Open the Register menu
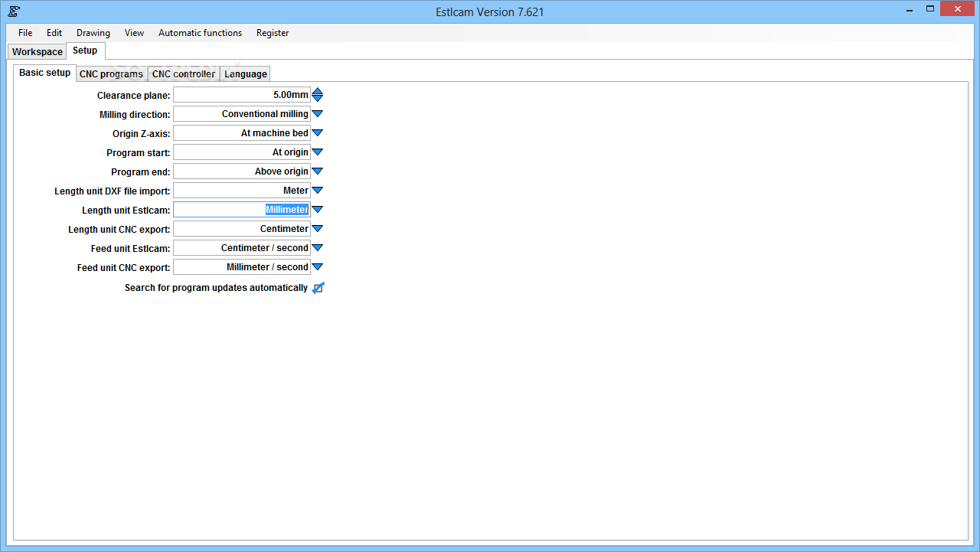980x552 pixels. coord(273,33)
